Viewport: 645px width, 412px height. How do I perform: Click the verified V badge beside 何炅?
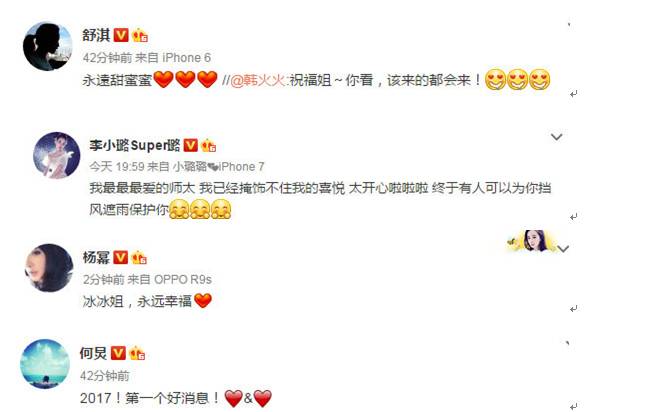118,353
